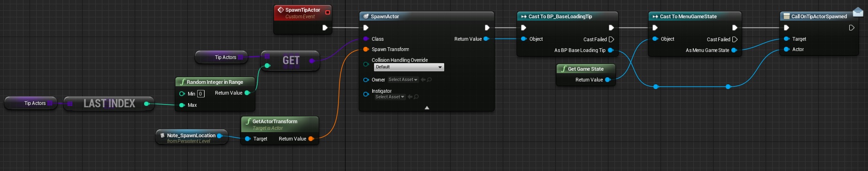
Task: Select Tip Actors variable near LAST INDEX
Action: (30, 103)
